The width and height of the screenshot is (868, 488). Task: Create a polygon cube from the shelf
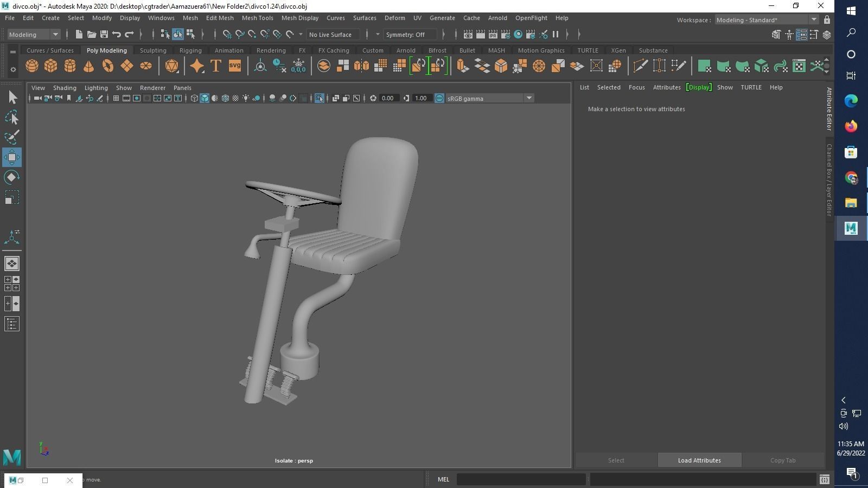tap(51, 66)
